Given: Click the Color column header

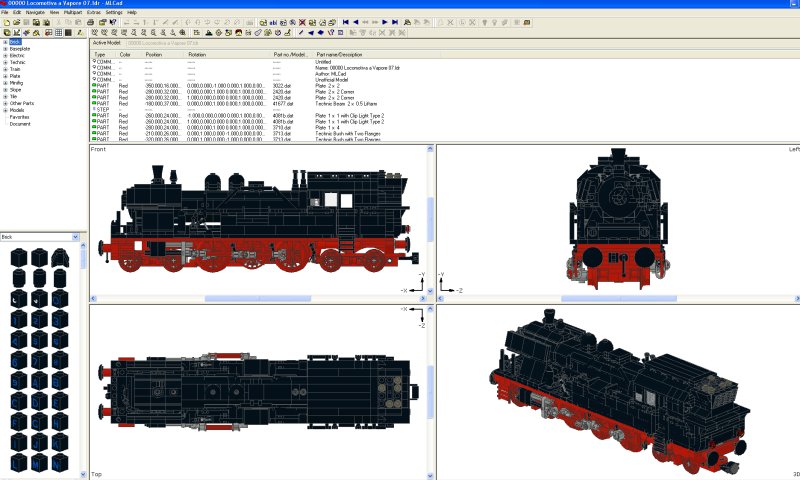Looking at the screenshot, I should point(130,55).
